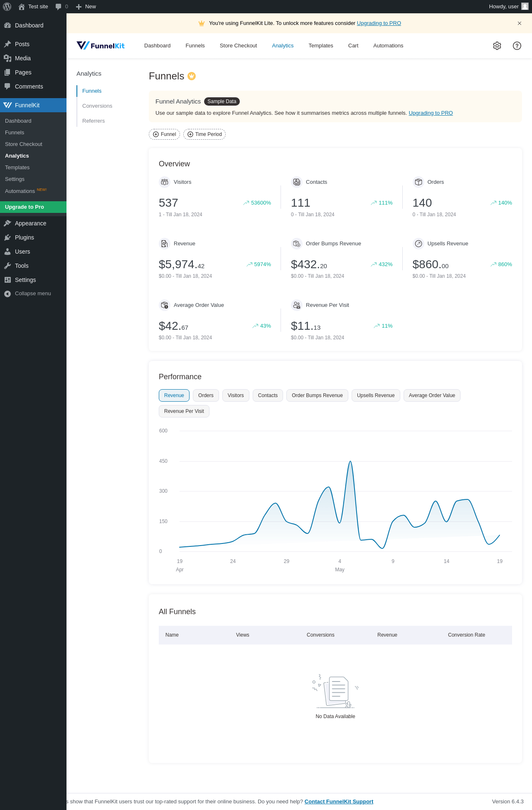Screen dimensions: 532x810
Task: Toggle chart to Visitors metric
Action: (x=236, y=395)
